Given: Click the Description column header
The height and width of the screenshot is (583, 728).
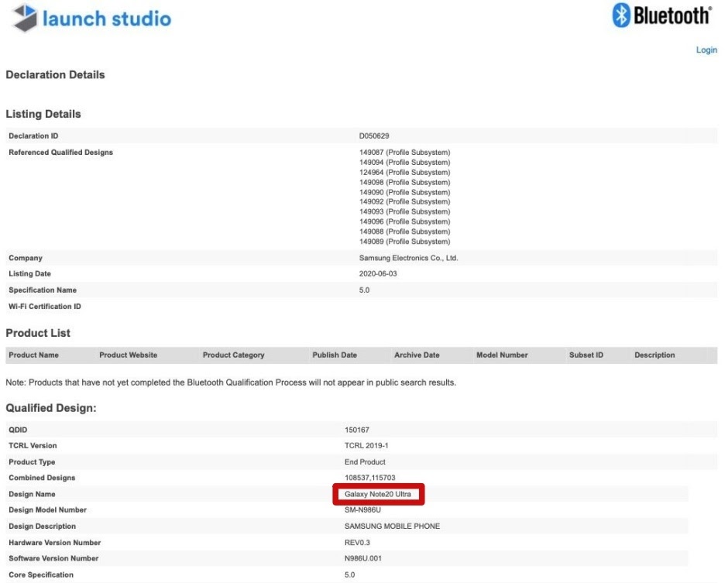Looking at the screenshot, I should (654, 355).
